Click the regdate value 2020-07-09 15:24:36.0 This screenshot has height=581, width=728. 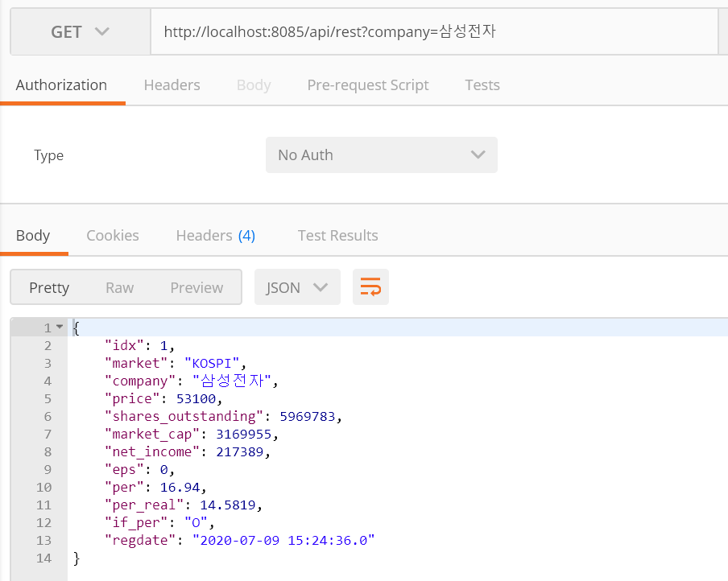pos(283,540)
